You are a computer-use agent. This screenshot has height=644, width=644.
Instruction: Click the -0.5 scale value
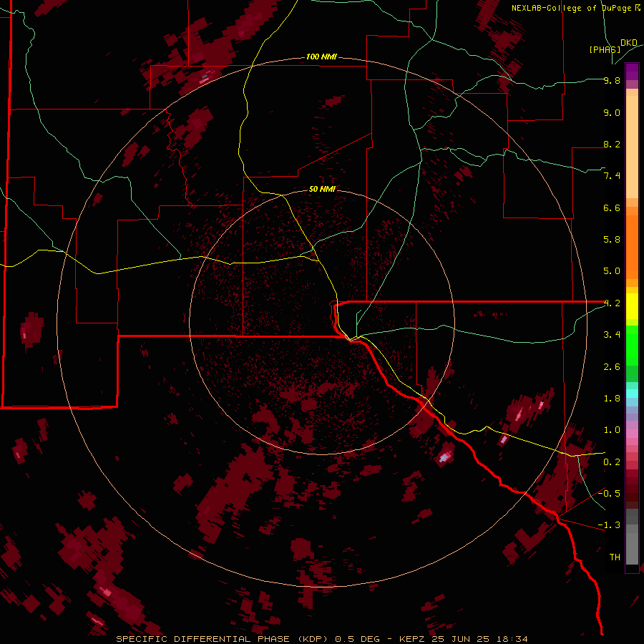[609, 494]
